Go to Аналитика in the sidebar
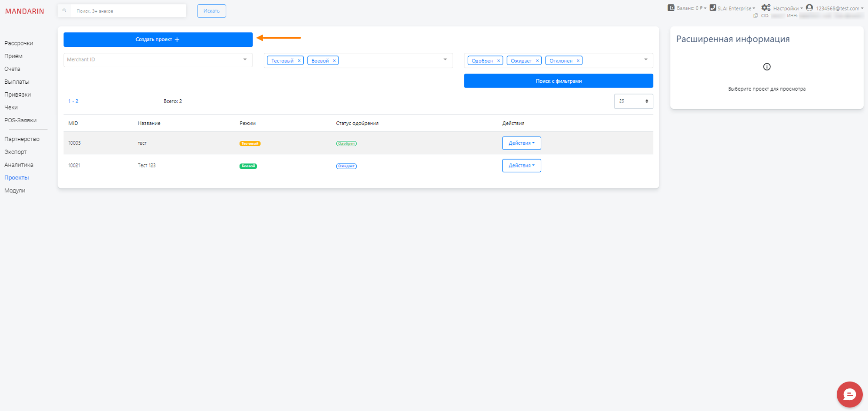 pos(19,165)
